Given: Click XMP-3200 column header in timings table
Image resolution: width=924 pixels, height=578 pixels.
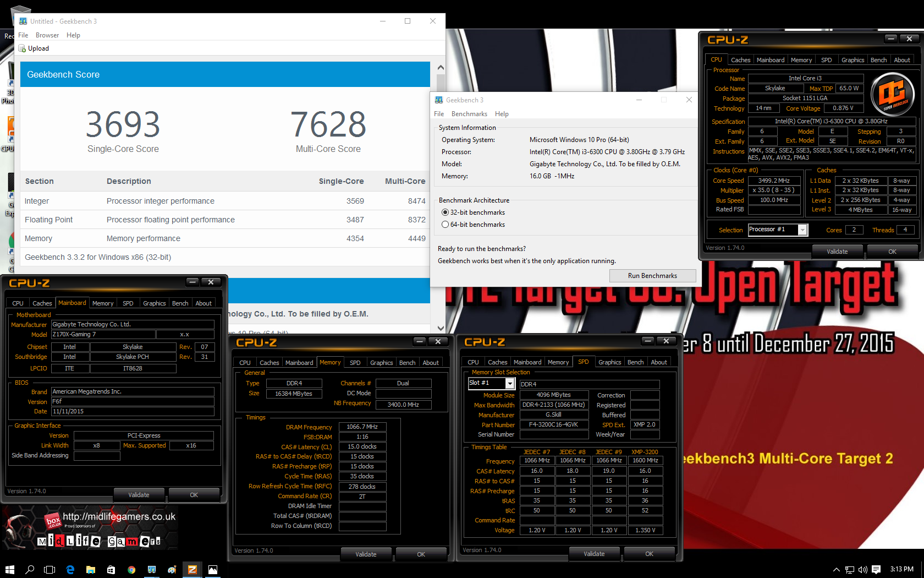Looking at the screenshot, I should tap(645, 452).
